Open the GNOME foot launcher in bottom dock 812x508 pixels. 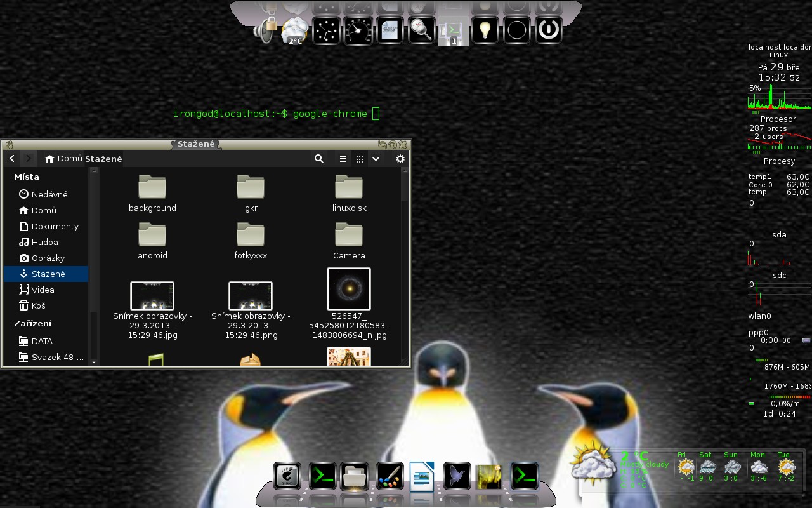point(287,476)
